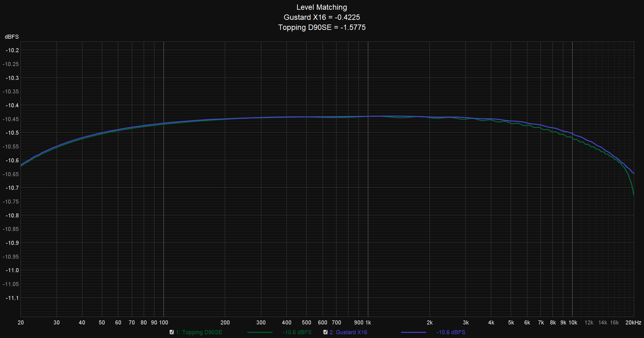This screenshot has height=338, width=644.
Task: Click the 20 Hz X-axis label
Action: click(x=21, y=323)
